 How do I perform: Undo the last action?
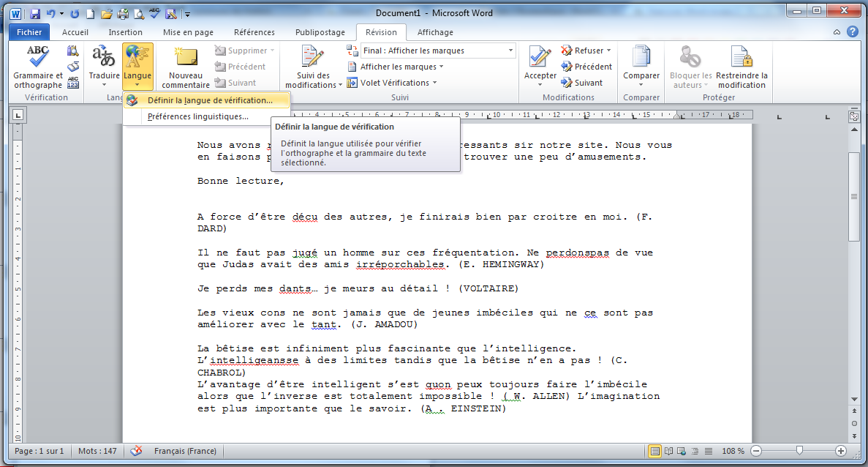pos(51,13)
